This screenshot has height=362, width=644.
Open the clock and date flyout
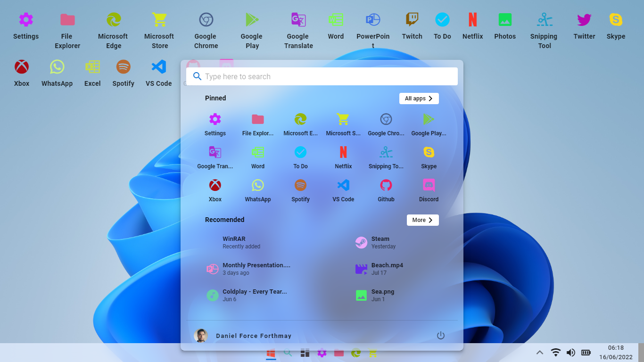616,353
